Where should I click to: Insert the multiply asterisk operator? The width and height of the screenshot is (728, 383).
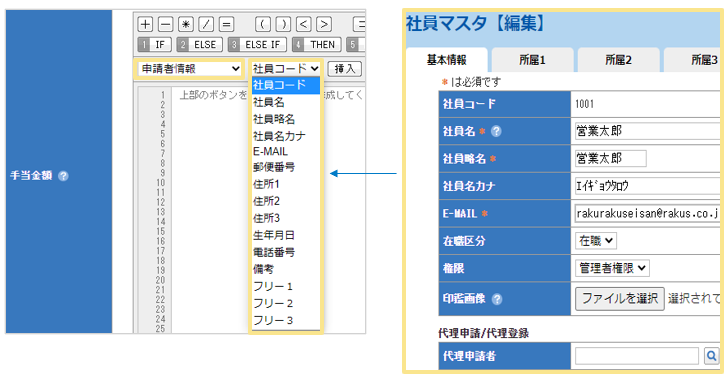click(x=186, y=24)
